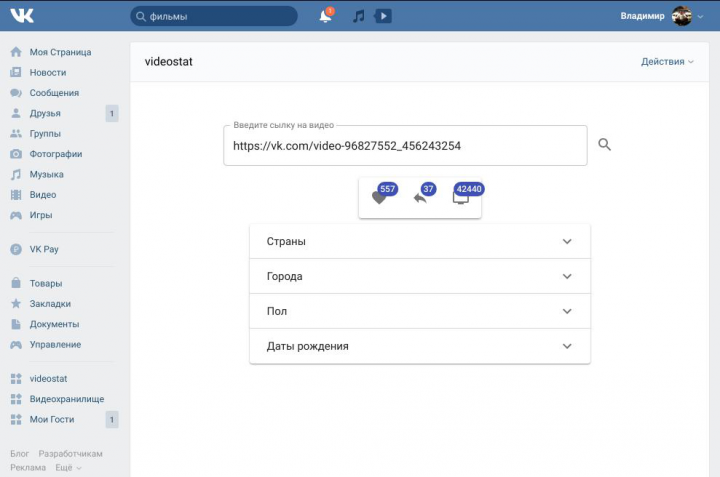Screen dimensions: 720x477
Task: Click the Разработчикам footer link
Action: pos(70,454)
